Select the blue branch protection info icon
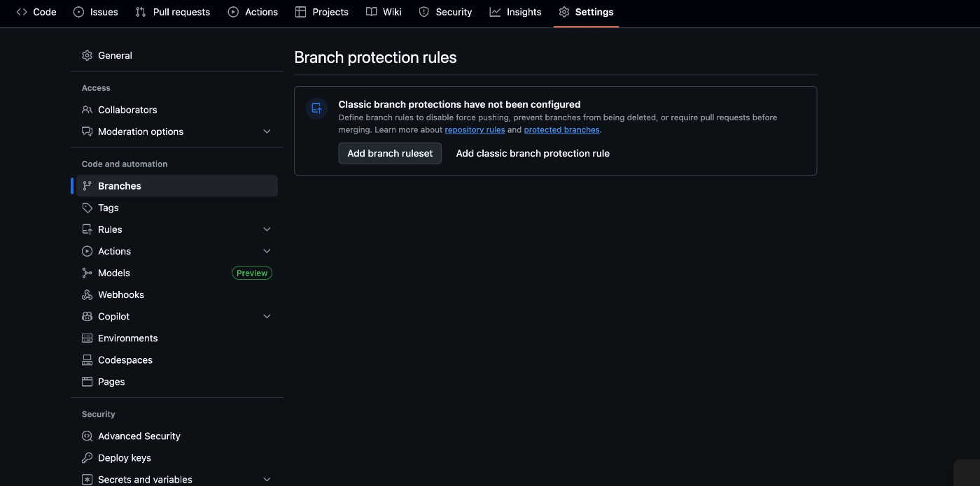 [x=316, y=108]
